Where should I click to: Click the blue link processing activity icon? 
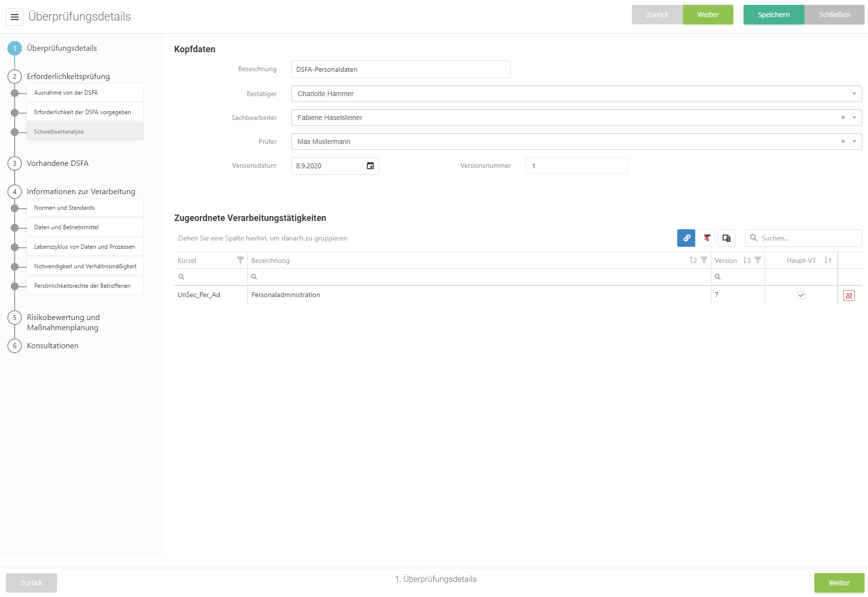686,238
